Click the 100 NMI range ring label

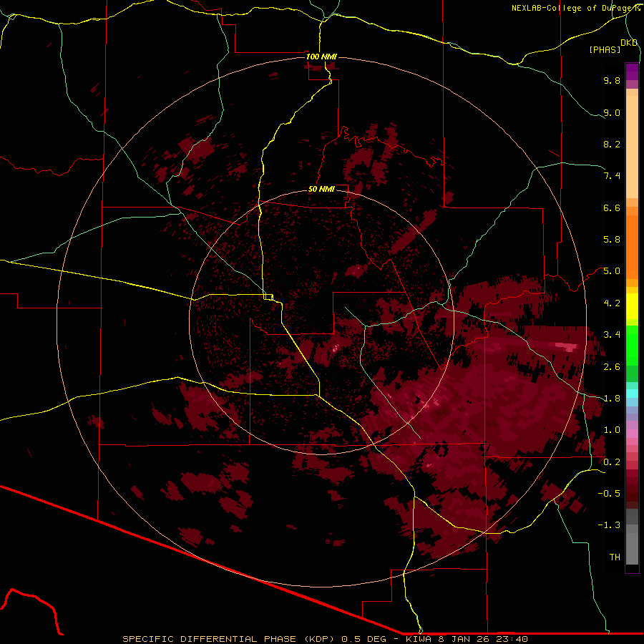click(x=321, y=57)
